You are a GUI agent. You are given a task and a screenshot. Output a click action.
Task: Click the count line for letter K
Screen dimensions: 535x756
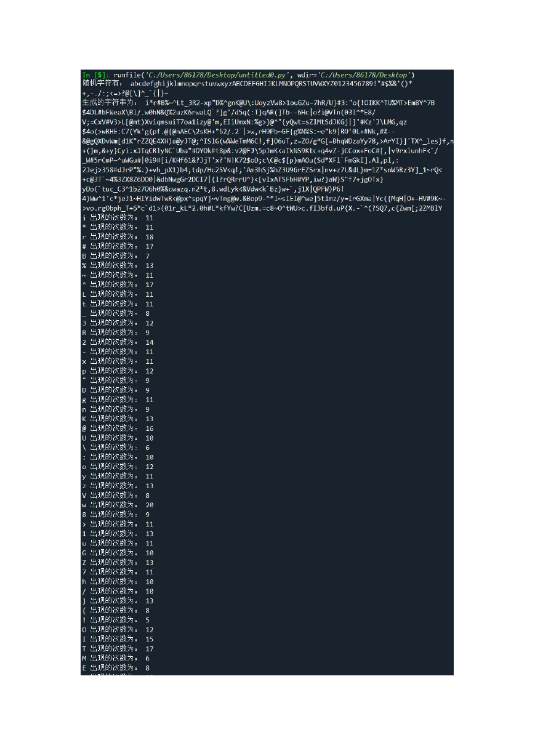pos(118,419)
